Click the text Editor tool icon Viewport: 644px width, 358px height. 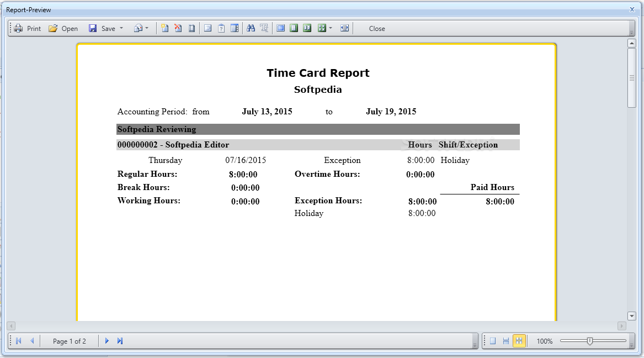(x=264, y=28)
